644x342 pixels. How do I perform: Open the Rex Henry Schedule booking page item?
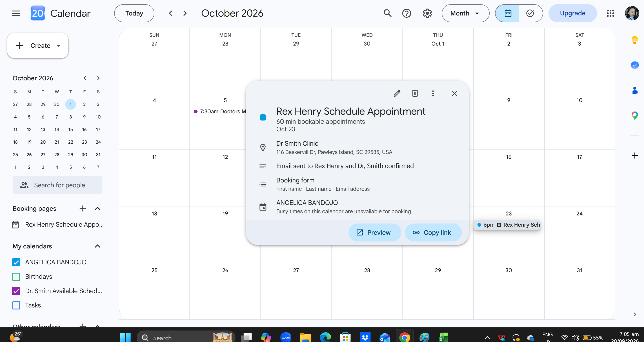coord(58,224)
